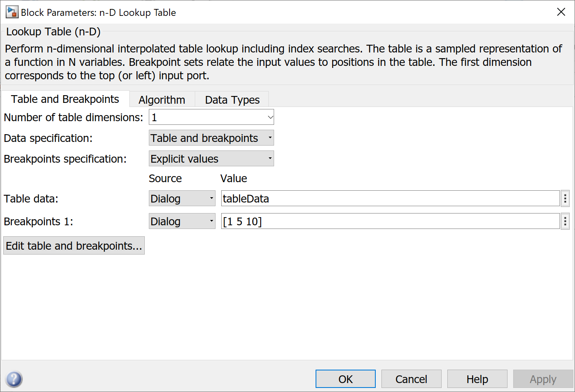Click the Cancel button

tap(411, 379)
